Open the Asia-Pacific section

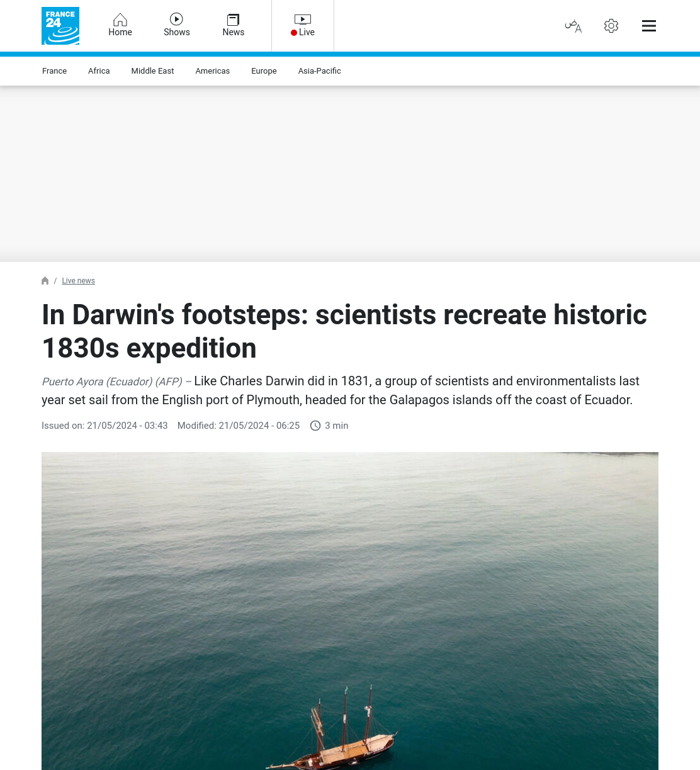click(320, 71)
